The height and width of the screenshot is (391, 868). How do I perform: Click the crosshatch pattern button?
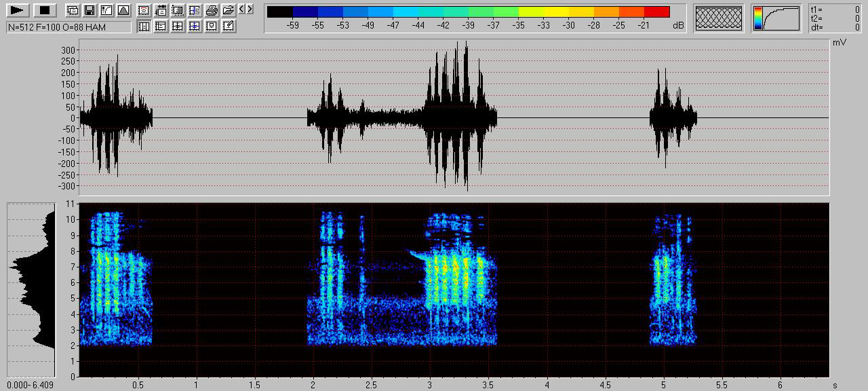click(x=719, y=18)
